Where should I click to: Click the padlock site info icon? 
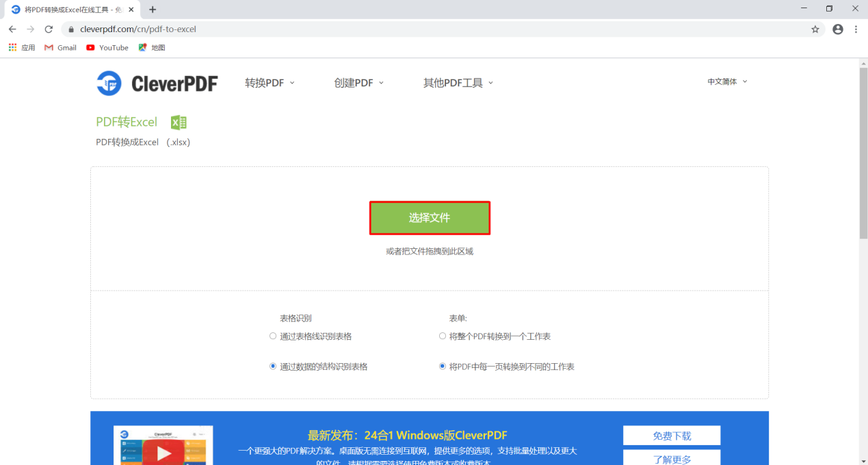[71, 29]
